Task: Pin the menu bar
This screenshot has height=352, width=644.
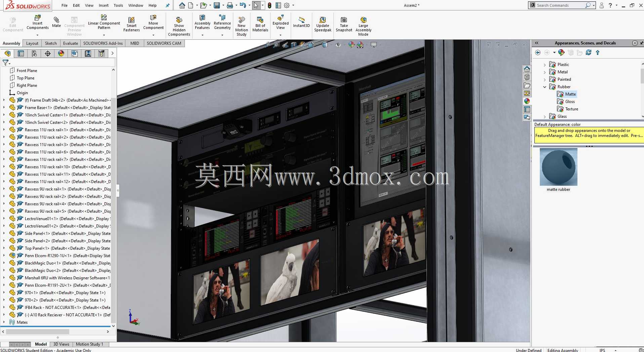Action: [x=168, y=5]
